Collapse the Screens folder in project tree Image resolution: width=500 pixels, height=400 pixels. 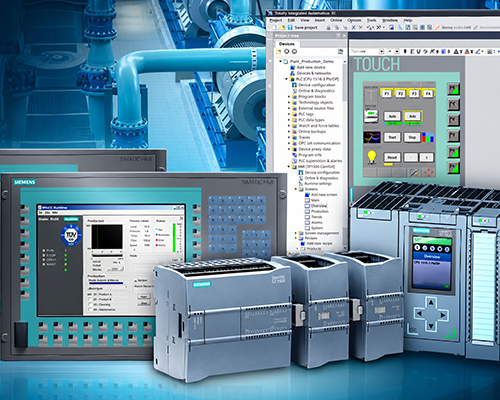pos(295,189)
